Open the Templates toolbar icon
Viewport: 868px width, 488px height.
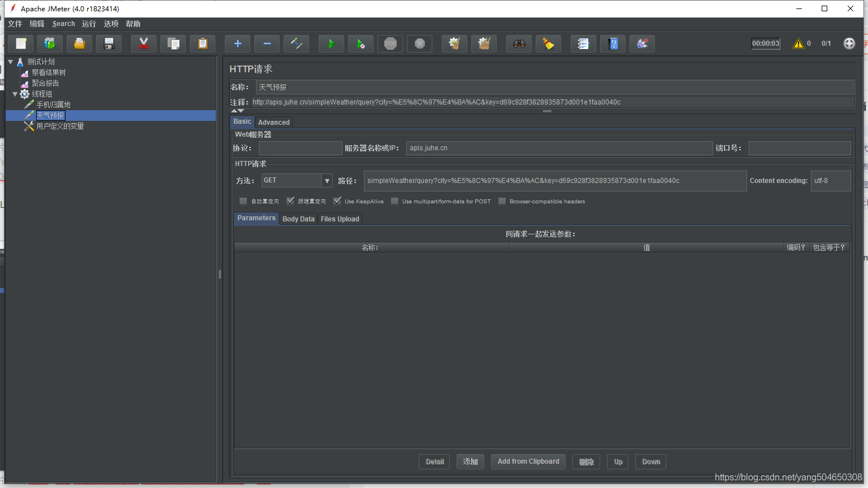50,43
